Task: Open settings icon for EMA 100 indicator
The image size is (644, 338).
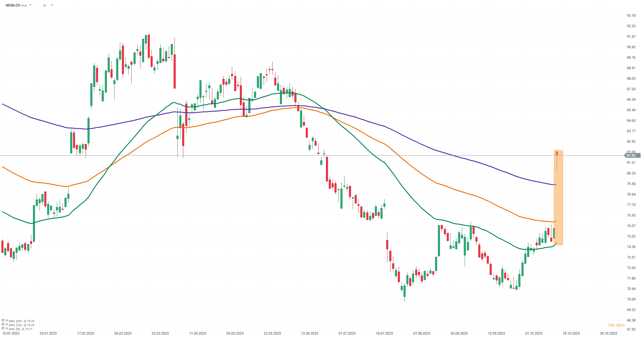Action: (x=3, y=325)
